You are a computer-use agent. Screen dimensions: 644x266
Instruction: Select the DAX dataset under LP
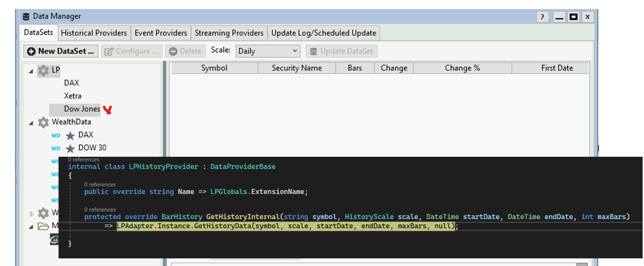point(72,83)
